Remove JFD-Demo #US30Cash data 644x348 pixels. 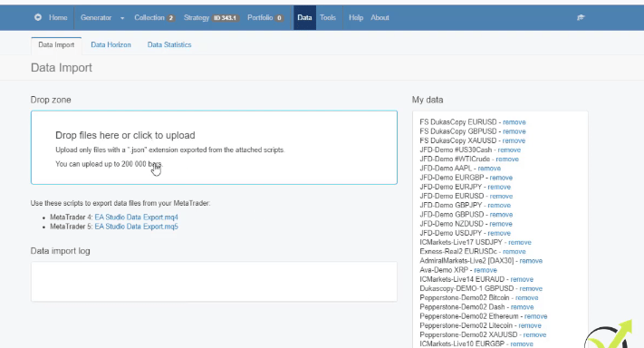tap(509, 150)
